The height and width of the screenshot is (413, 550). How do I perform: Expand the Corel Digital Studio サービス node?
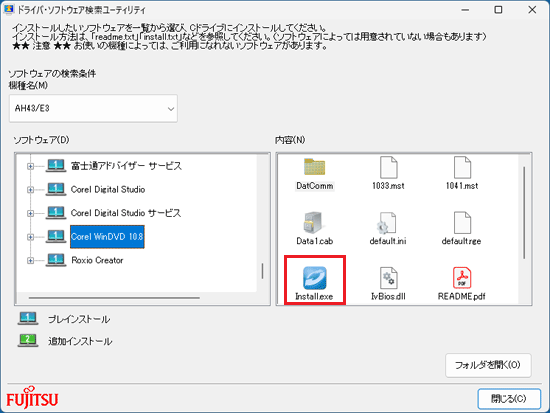click(31, 213)
